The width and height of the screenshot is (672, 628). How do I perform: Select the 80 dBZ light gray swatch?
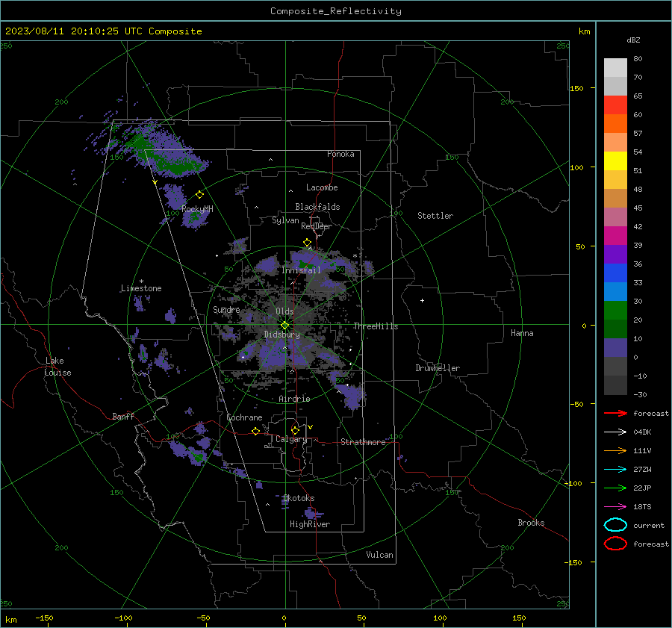click(x=615, y=67)
